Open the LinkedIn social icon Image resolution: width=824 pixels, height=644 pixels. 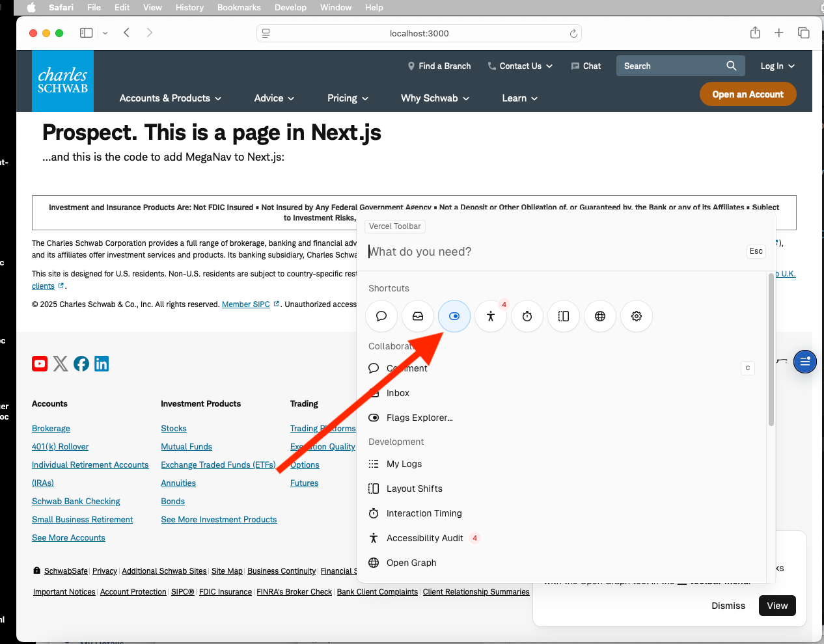pos(102,364)
